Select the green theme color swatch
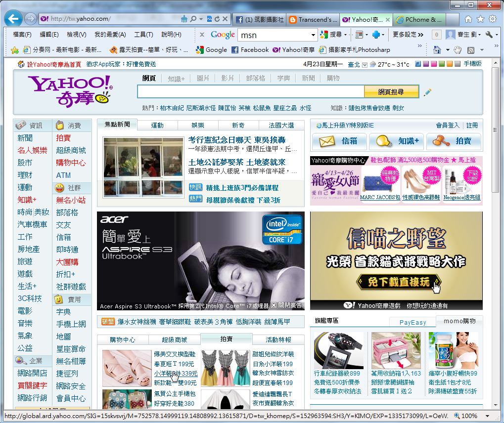Image resolution: width=504 pixels, height=423 pixels. click(442, 64)
